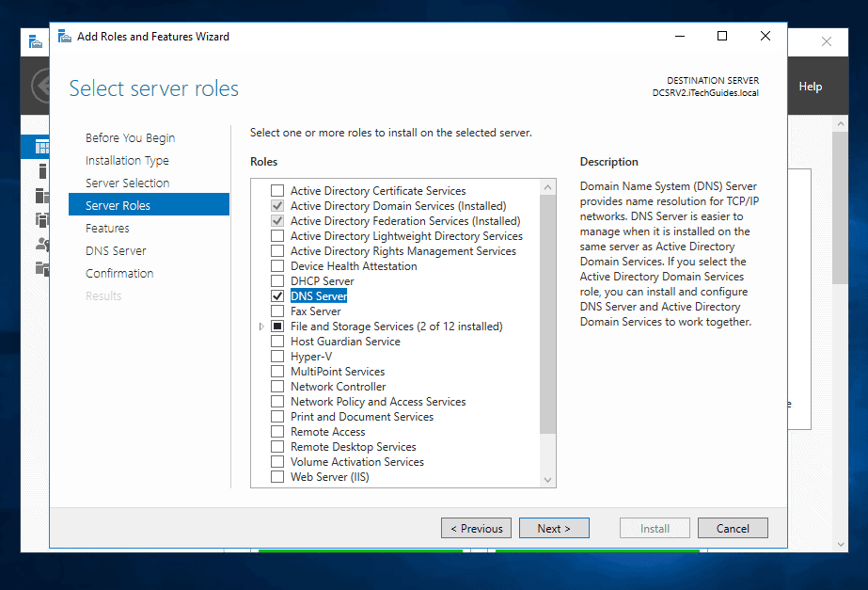The image size is (868, 590).
Task: Click Next to continue wizard
Action: click(554, 528)
